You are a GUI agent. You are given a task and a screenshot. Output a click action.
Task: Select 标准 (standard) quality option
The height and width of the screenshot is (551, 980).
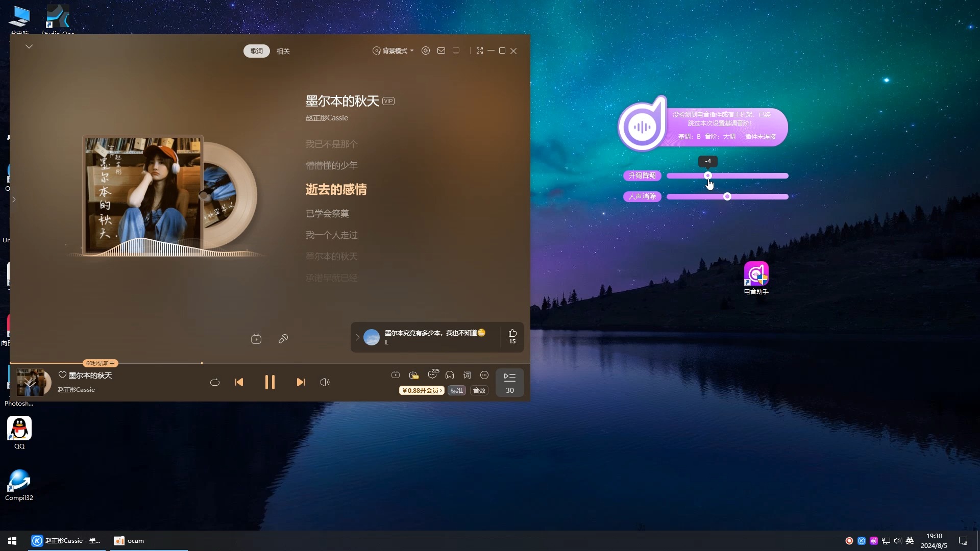coord(456,390)
